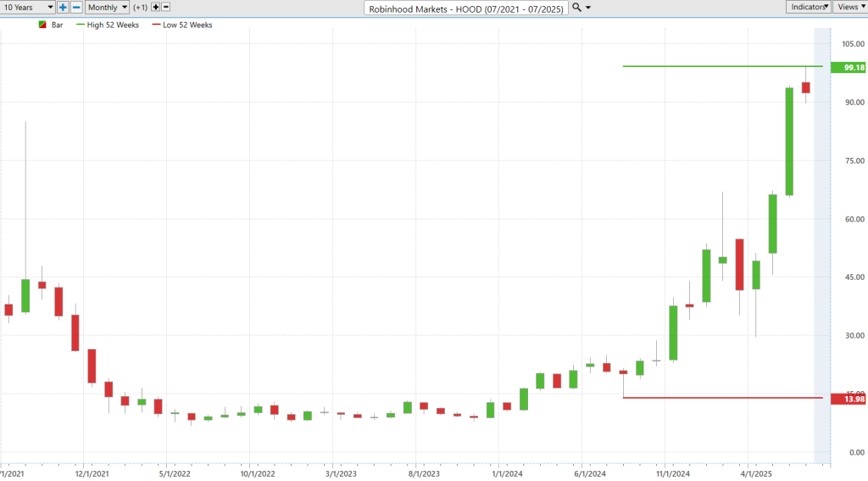Toggle the High 52 Weeks legend line
The width and height of the screenshot is (868, 481).
click(x=108, y=25)
